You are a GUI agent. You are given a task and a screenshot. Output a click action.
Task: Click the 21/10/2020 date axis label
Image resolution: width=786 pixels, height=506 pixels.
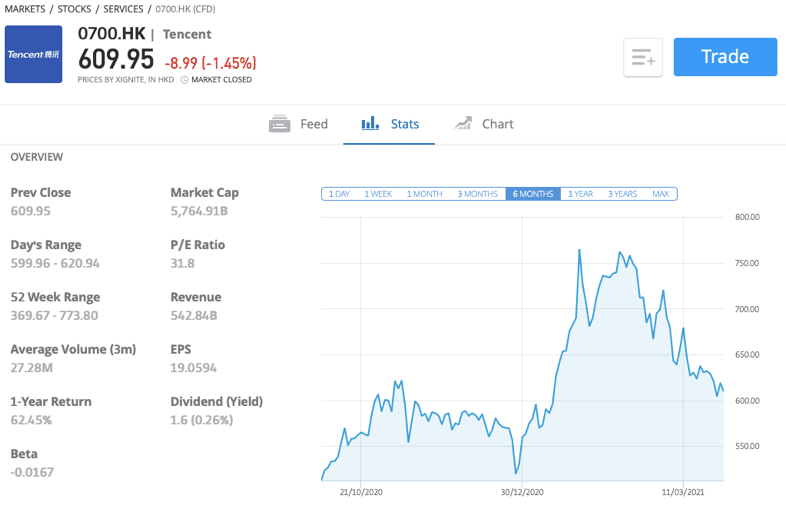click(x=361, y=492)
